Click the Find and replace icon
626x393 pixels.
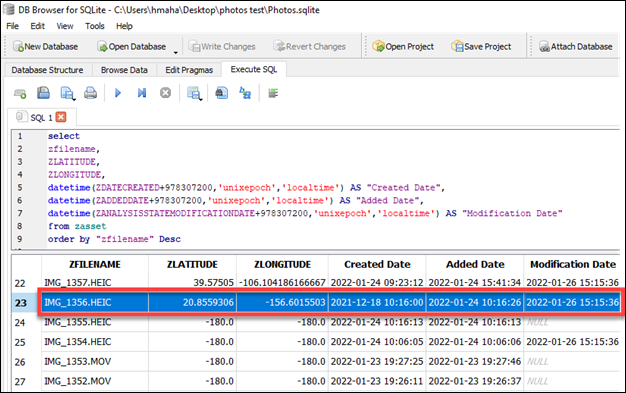coord(245,93)
